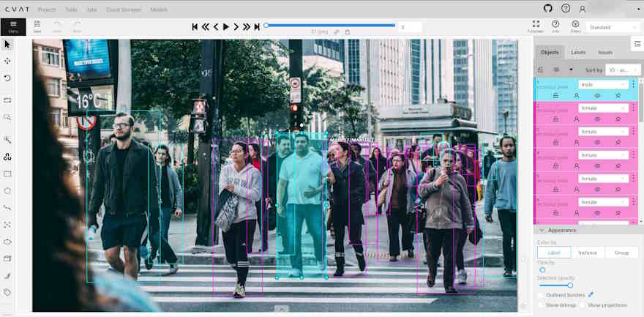Click the rotate image tool
The height and width of the screenshot is (317, 644).
pyautogui.click(x=7, y=78)
